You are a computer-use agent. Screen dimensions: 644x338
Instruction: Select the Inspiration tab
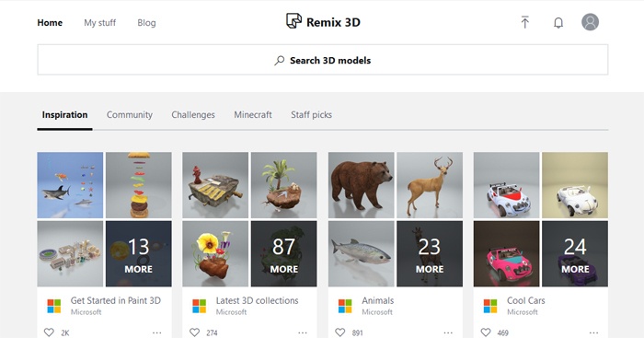[x=64, y=115]
